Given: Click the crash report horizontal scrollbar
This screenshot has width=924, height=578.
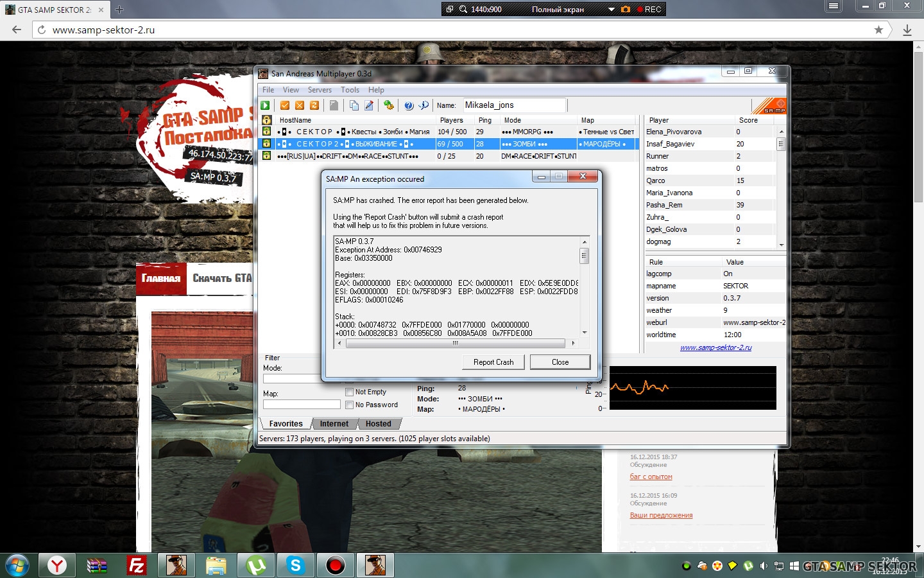Looking at the screenshot, I should (x=456, y=343).
